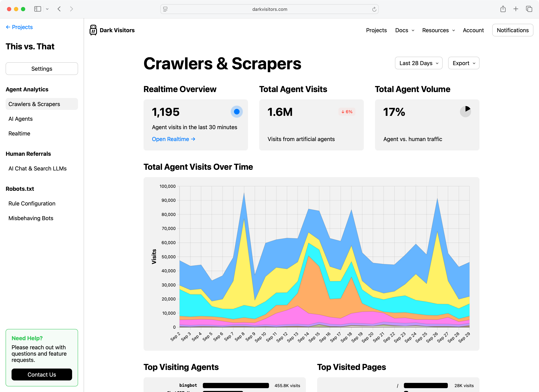Select Misbehaving Bots in the sidebar
539x392 pixels.
point(31,218)
